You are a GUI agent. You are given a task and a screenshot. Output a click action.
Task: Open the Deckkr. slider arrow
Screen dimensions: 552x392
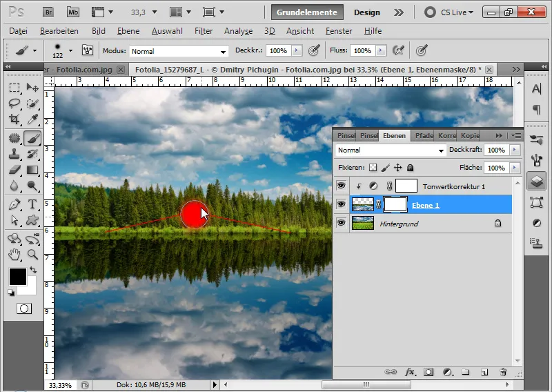(297, 50)
